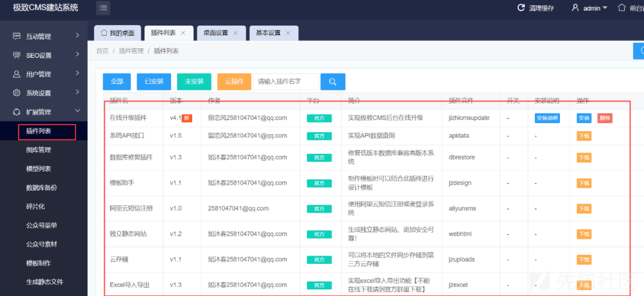Screen dimensions: 644x296
Task: Click 下载 for 阿里云短信注册
Action: coord(584,208)
